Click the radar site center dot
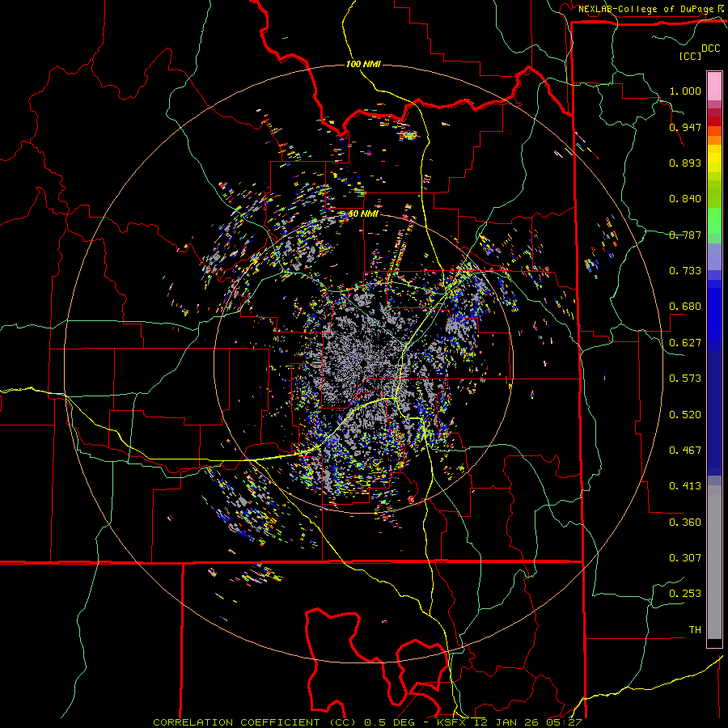 click(x=363, y=363)
